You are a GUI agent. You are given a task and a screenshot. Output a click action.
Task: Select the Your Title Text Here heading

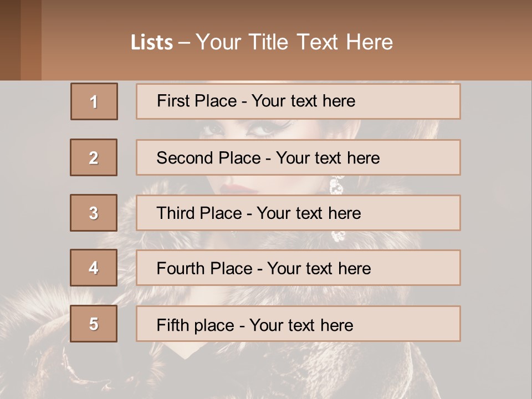point(294,42)
